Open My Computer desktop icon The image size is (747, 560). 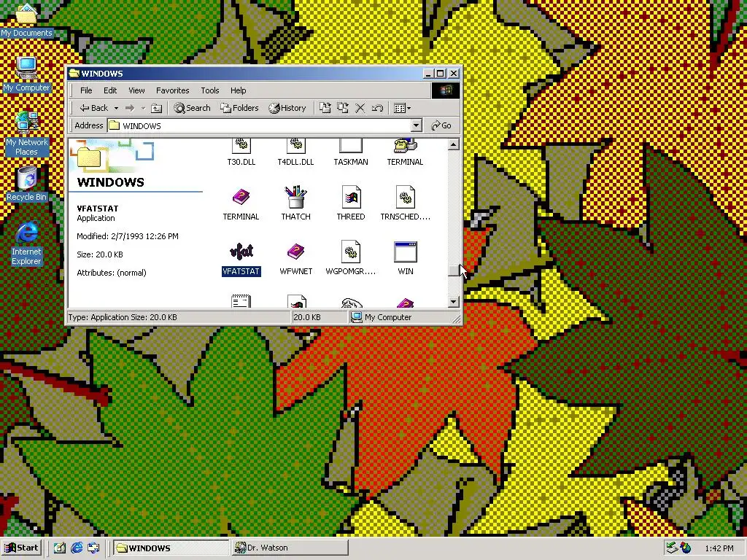(26, 74)
